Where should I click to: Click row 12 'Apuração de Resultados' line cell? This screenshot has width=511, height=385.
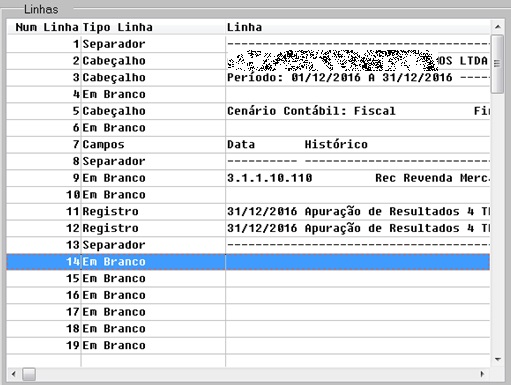coord(358,228)
